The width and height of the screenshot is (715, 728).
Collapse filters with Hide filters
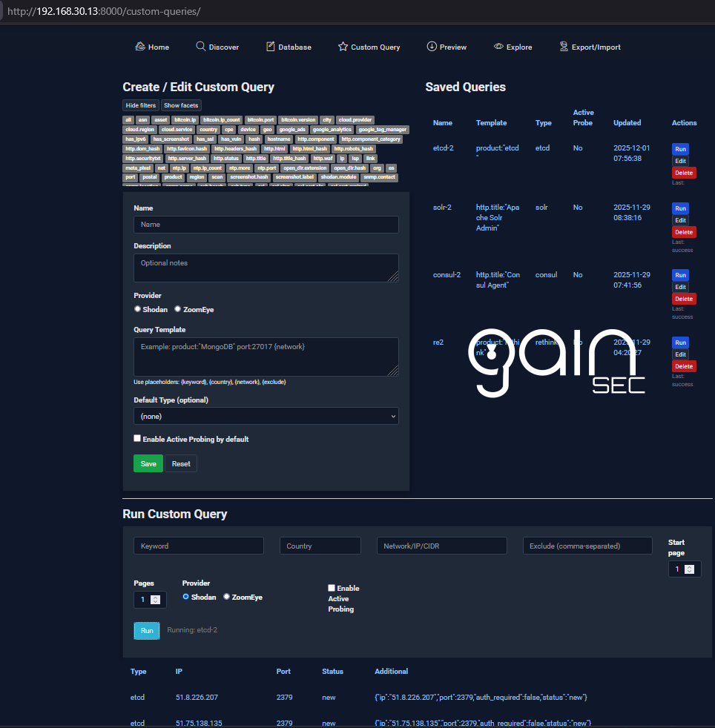pyautogui.click(x=140, y=105)
